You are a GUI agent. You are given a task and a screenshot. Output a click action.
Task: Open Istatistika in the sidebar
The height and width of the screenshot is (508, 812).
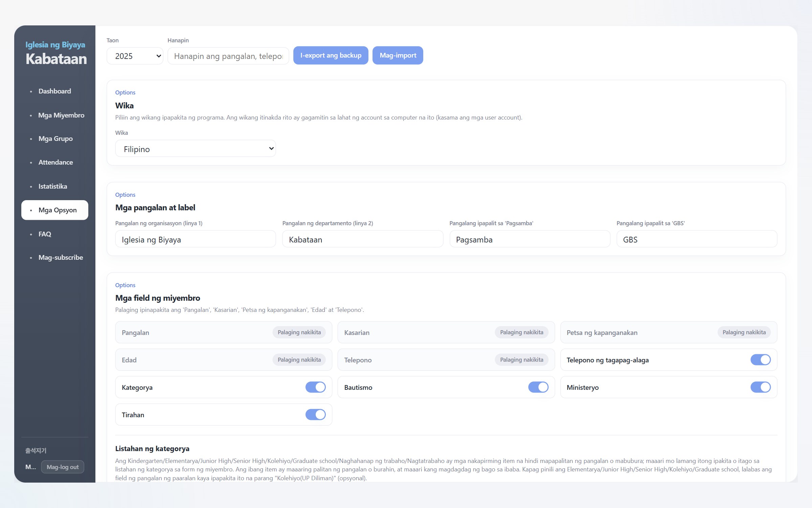(54, 186)
